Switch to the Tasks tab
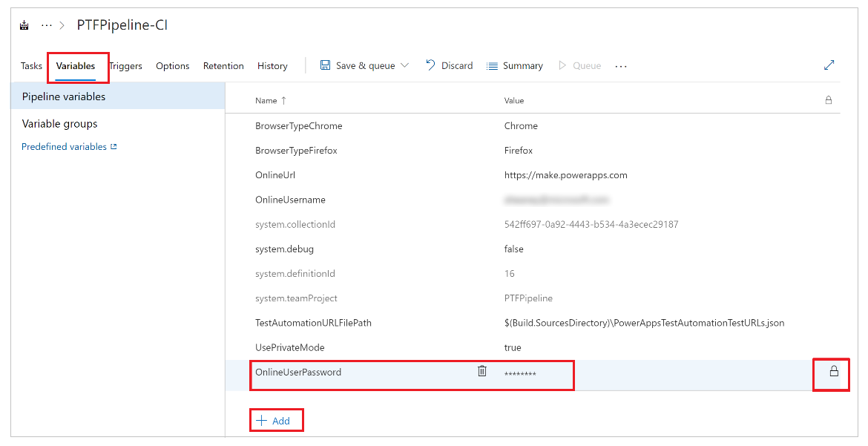The image size is (868, 446). 31,66
